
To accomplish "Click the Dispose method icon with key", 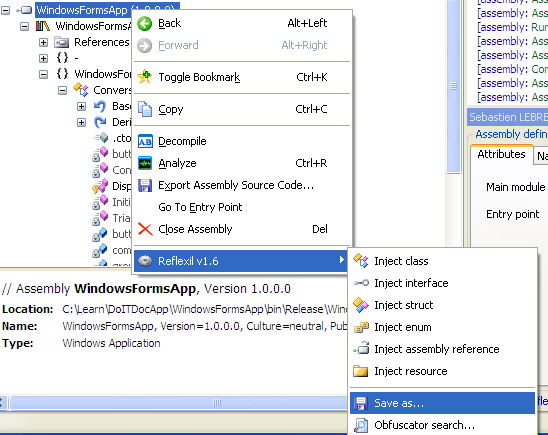I will [x=100, y=186].
